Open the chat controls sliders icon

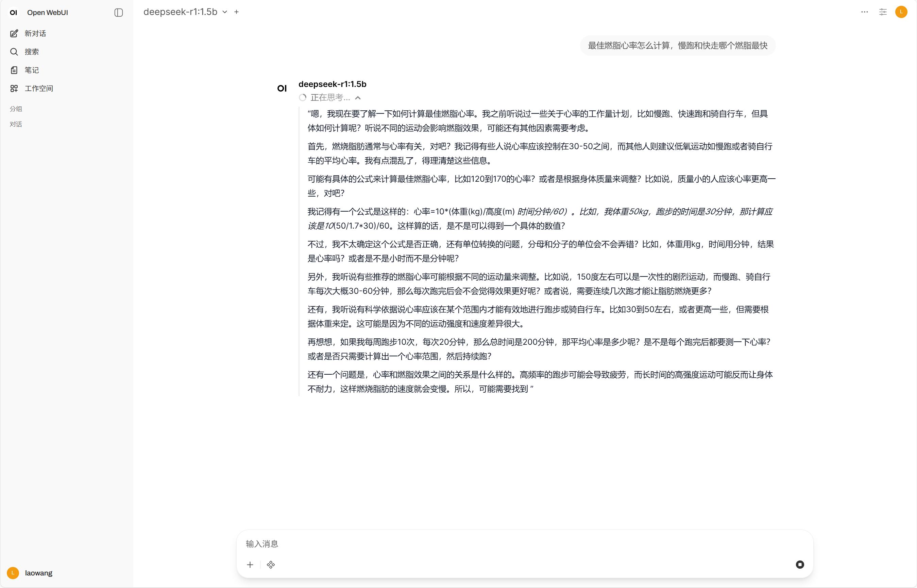pyautogui.click(x=883, y=12)
